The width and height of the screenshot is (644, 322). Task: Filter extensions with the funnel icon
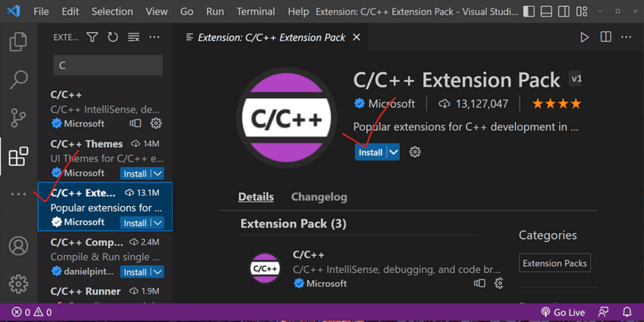tap(92, 37)
